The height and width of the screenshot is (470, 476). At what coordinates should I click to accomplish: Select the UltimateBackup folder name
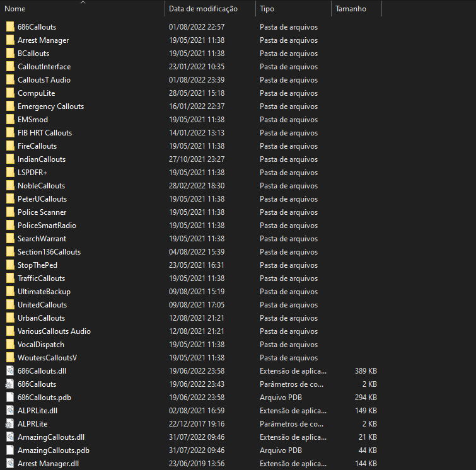tap(44, 292)
